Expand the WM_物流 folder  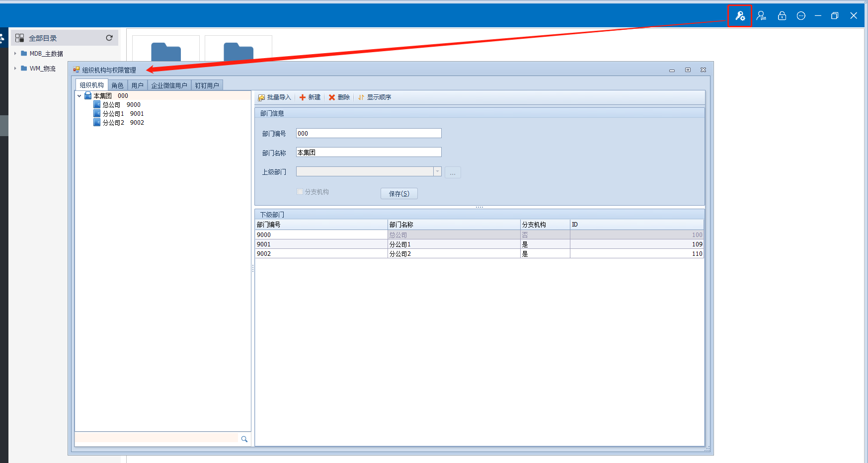tap(15, 69)
